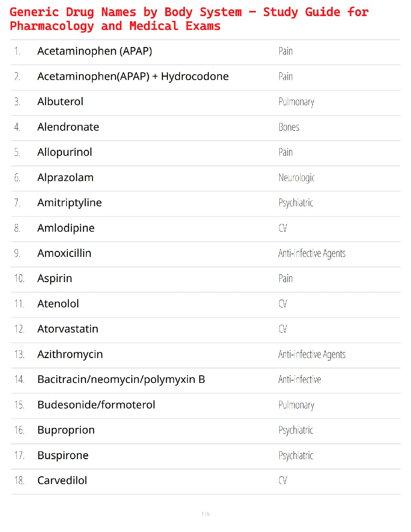411x532 pixels.
Task: Select the Amlodipine entry
Action: 66,228
